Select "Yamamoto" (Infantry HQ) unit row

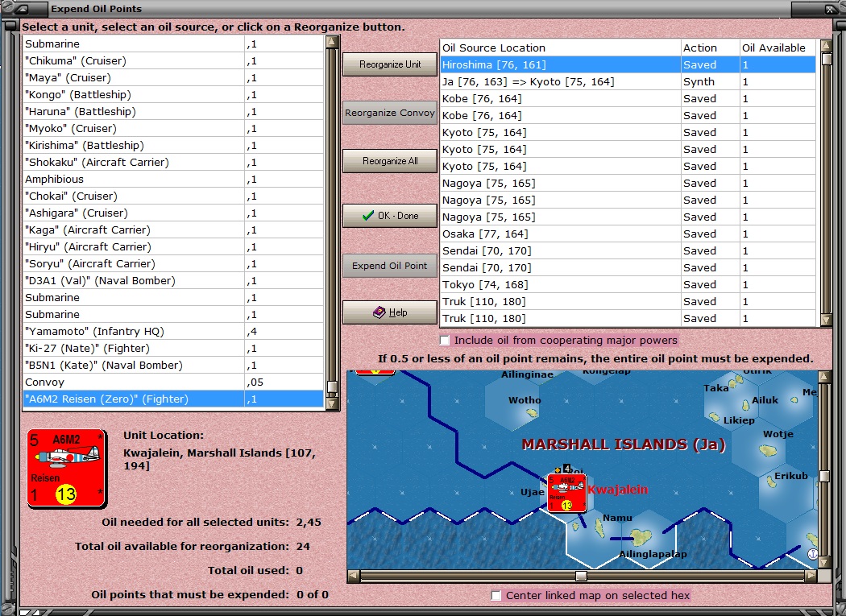coord(173,331)
